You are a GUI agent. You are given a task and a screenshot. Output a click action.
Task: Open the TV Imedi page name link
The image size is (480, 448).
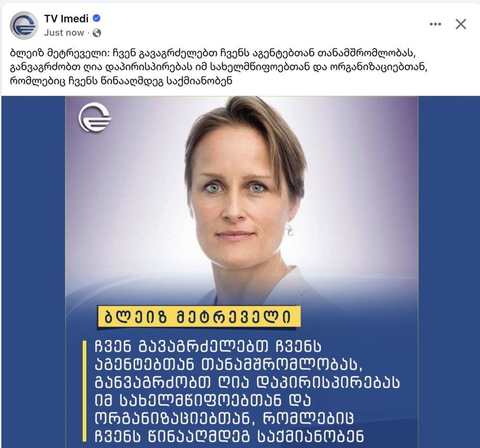pyautogui.click(x=66, y=18)
